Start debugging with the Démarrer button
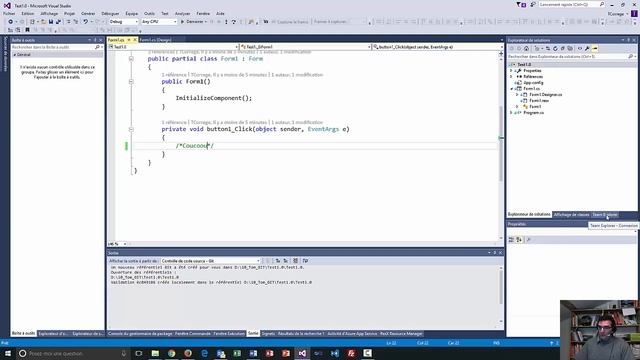This screenshot has width=640, height=360. pyautogui.click(x=194, y=22)
